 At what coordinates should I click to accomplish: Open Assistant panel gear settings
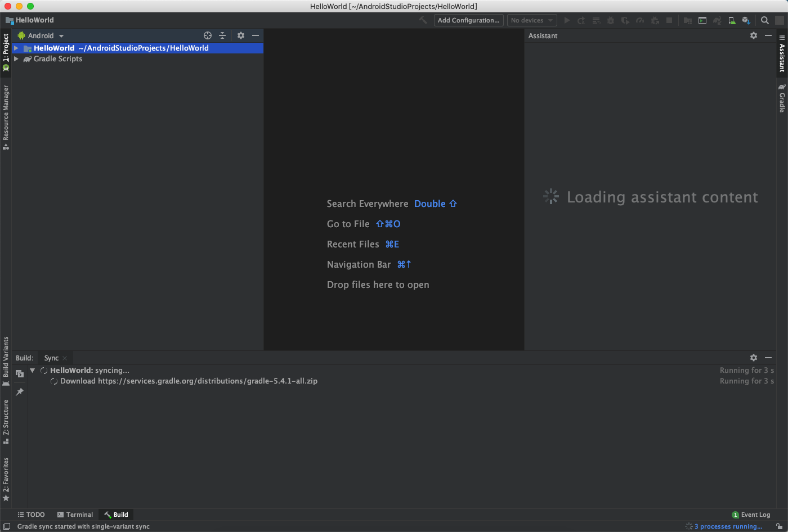(x=754, y=35)
